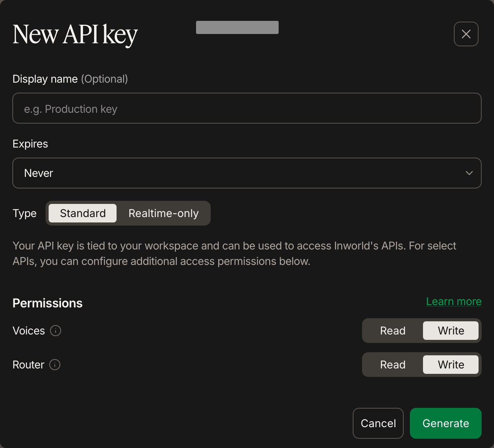Set Router permission to Read
Image resolution: width=494 pixels, height=448 pixels.
392,365
